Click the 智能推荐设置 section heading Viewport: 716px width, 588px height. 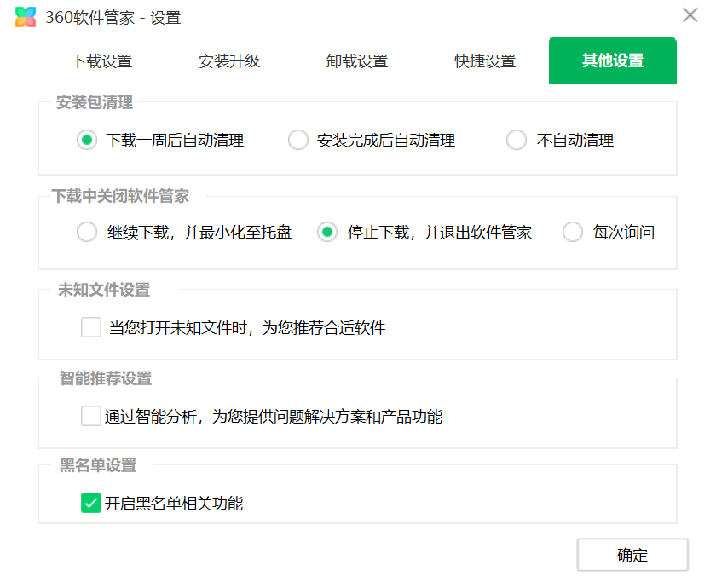coord(106,378)
